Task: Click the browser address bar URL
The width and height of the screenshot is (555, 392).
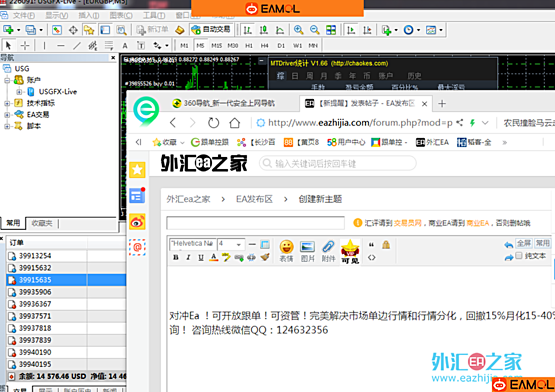Action: point(360,123)
